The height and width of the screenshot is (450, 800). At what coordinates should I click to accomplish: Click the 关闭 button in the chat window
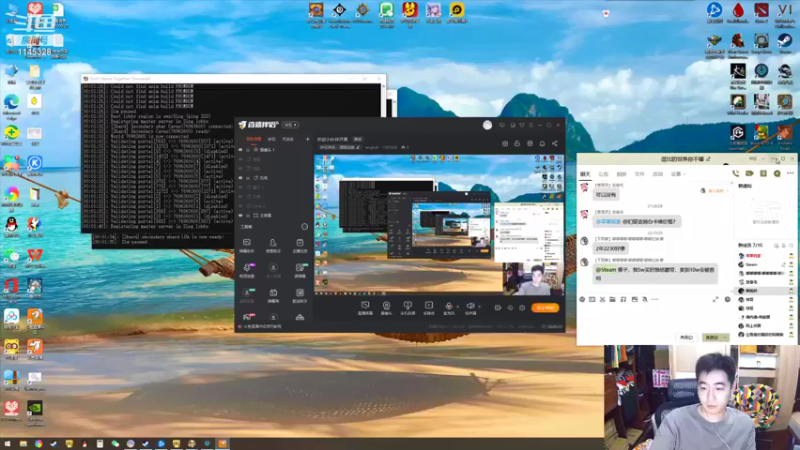click(686, 338)
